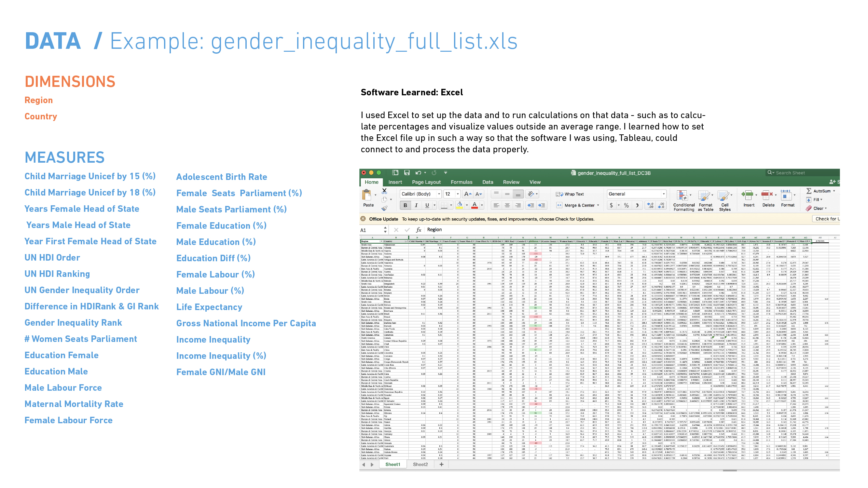Toggle Bold formatting button

[405, 205]
